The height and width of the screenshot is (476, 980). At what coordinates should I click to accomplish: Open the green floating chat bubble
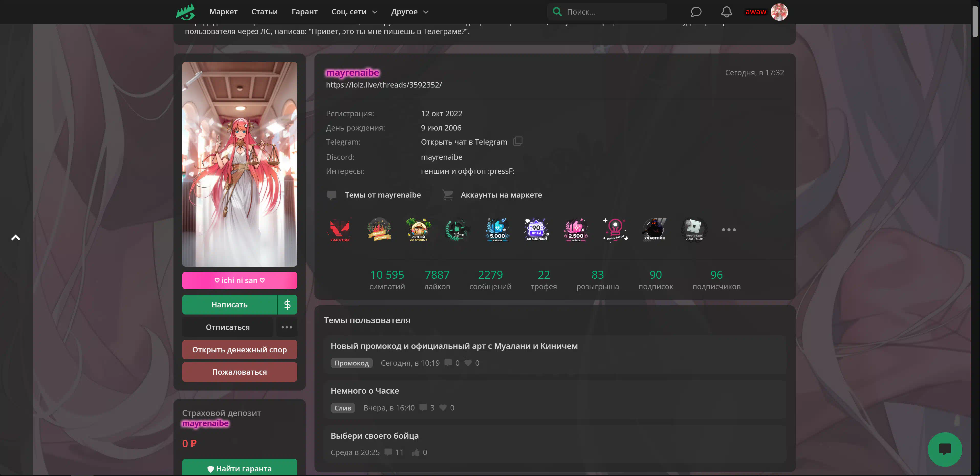[945, 449]
